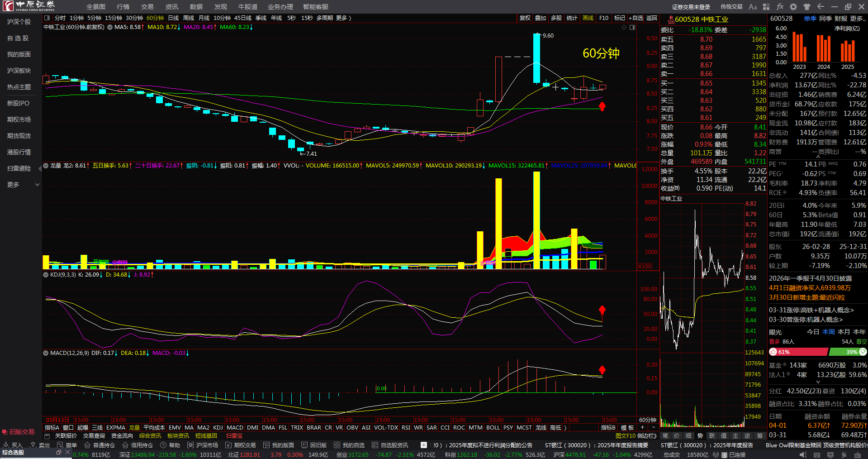
Task: Open the multi-window grid layout icon
Action: (766, 7)
